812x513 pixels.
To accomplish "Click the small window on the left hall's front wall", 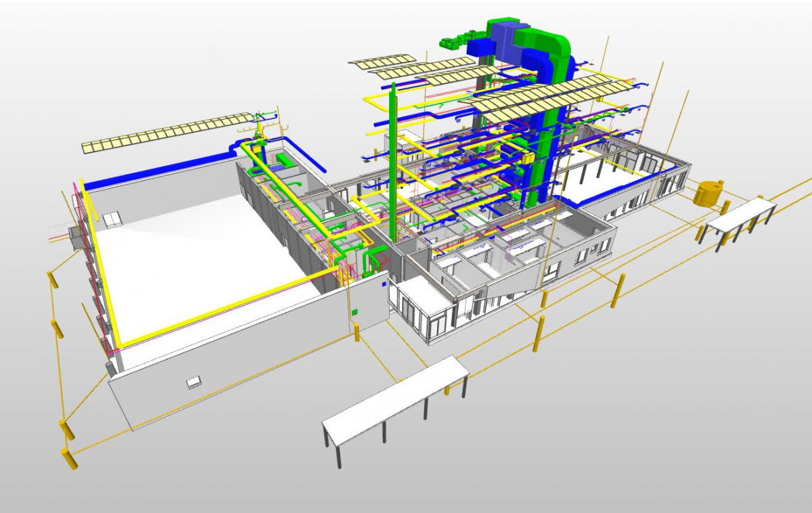I will point(194,382).
